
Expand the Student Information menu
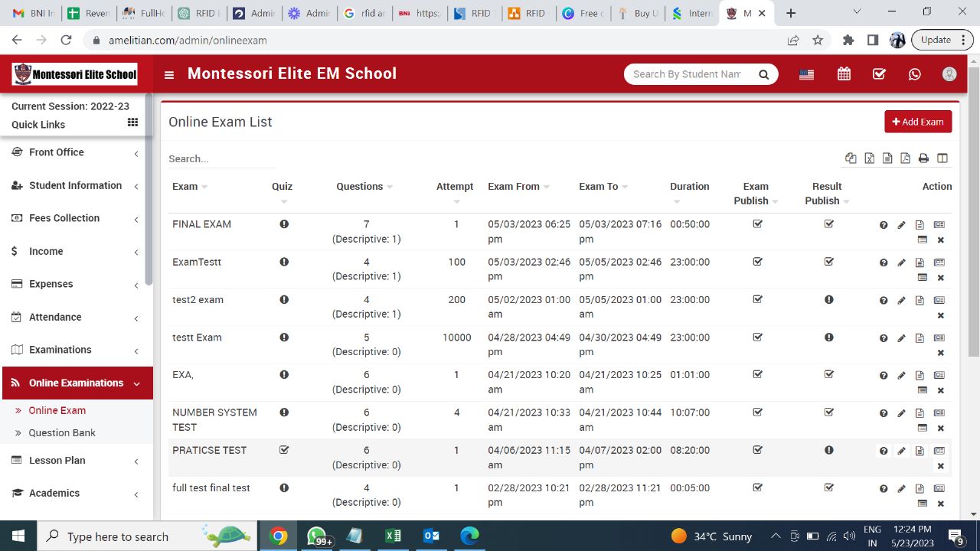pyautogui.click(x=77, y=185)
